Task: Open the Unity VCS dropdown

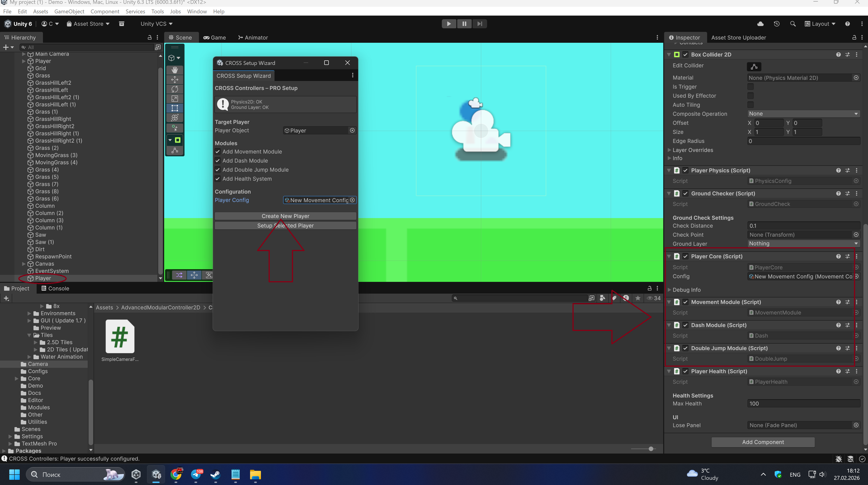Action: click(156, 24)
